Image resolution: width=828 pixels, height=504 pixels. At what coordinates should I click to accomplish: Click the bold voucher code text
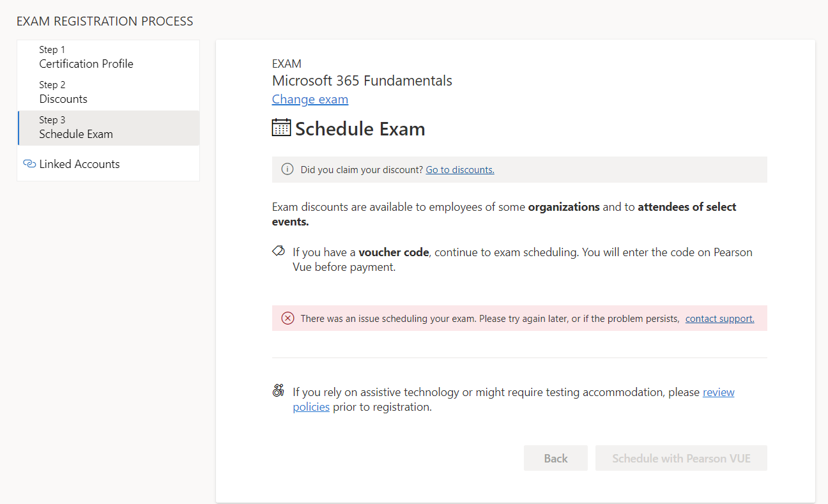pos(394,252)
